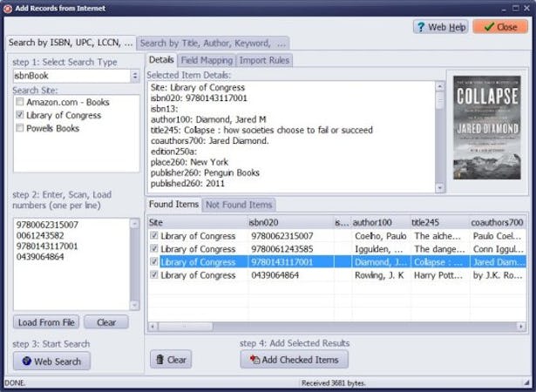
Task: Click the Received 3681 bytes status text
Action: (333, 383)
